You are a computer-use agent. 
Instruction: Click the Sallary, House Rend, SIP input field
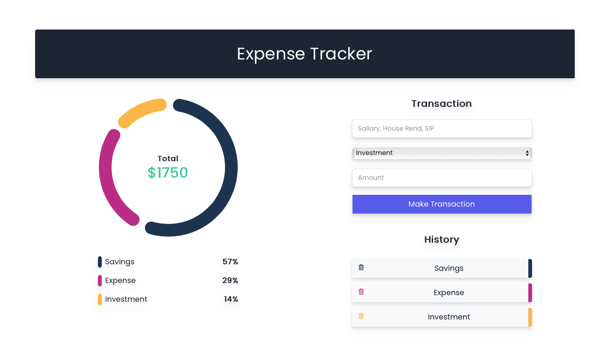442,128
